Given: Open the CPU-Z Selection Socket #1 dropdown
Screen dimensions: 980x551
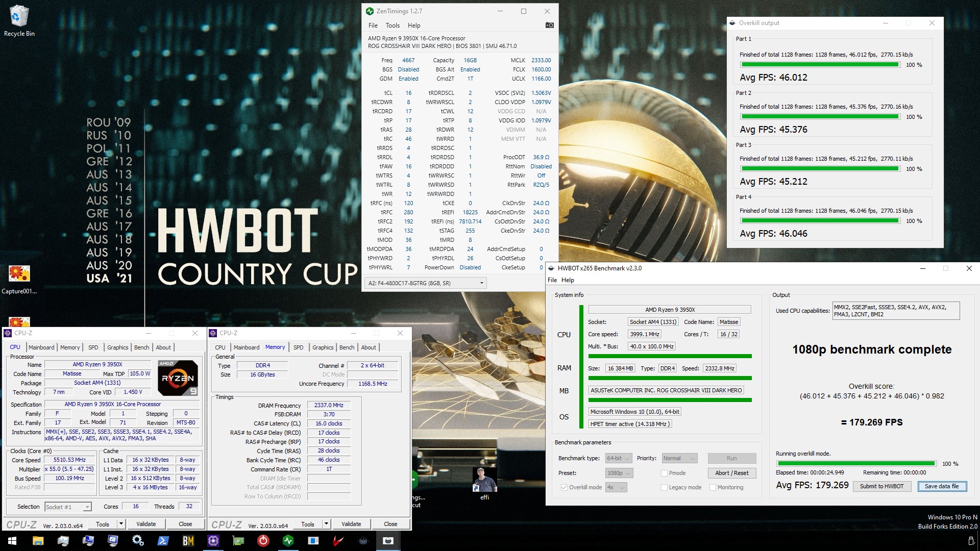Looking at the screenshot, I should [x=68, y=507].
